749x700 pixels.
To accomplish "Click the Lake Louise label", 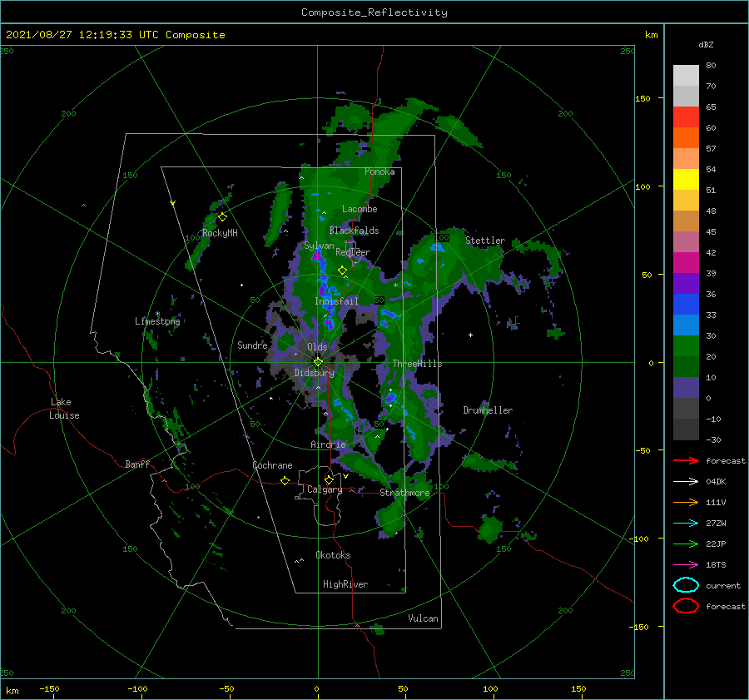I will pos(64,409).
